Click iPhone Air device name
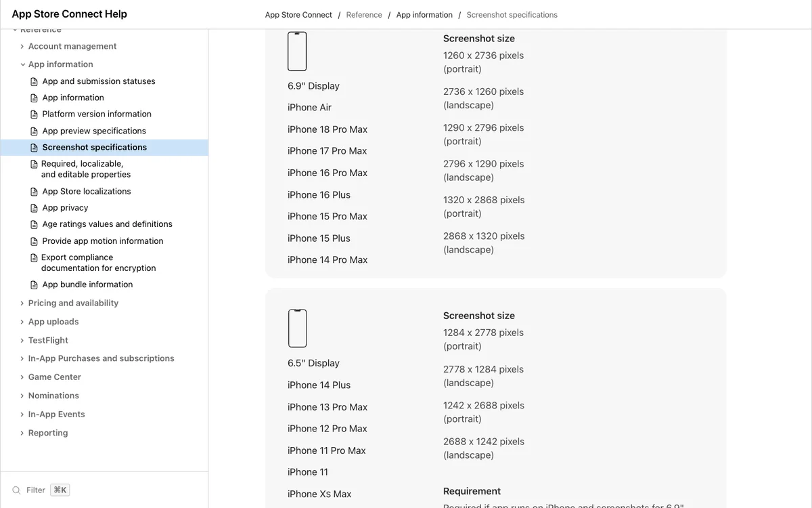Viewport: 812px width, 508px height. [309, 108]
